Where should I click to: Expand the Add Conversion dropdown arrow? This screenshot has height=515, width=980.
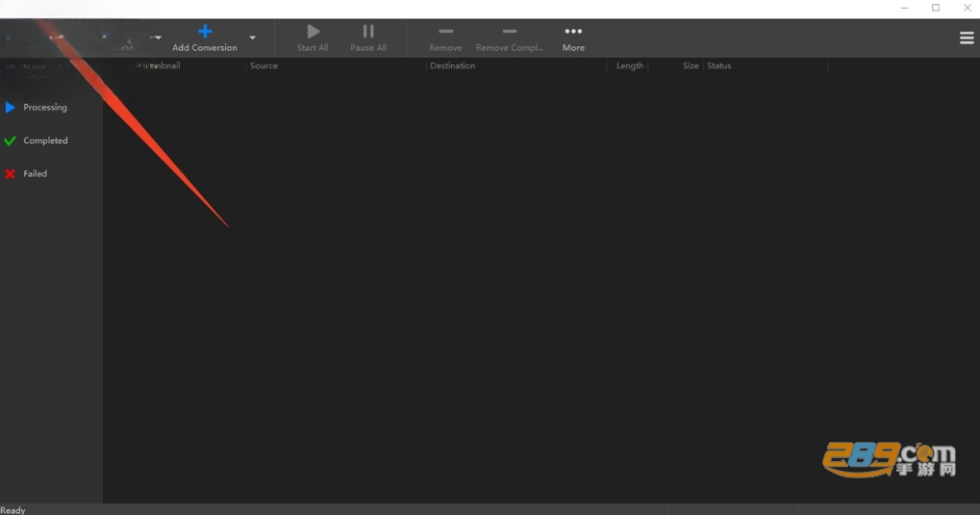[253, 38]
